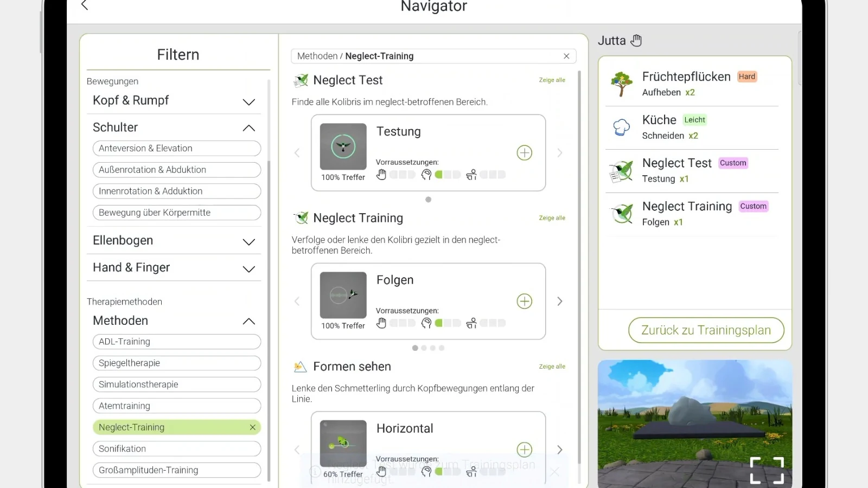Dismiss the toast notification at the bottom
The width and height of the screenshot is (868, 488).
click(x=554, y=472)
